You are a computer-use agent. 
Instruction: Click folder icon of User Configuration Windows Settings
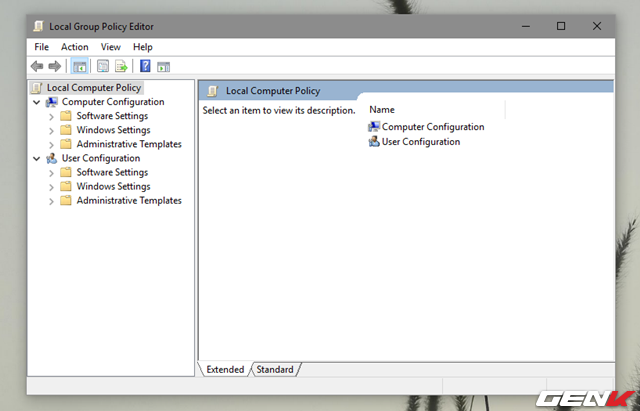[66, 187]
